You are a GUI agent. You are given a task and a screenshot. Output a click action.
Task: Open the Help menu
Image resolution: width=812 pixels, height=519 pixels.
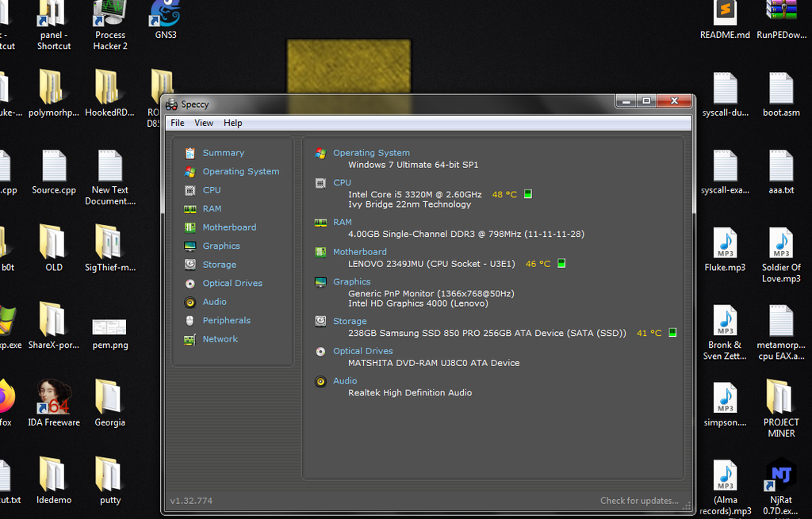click(232, 123)
